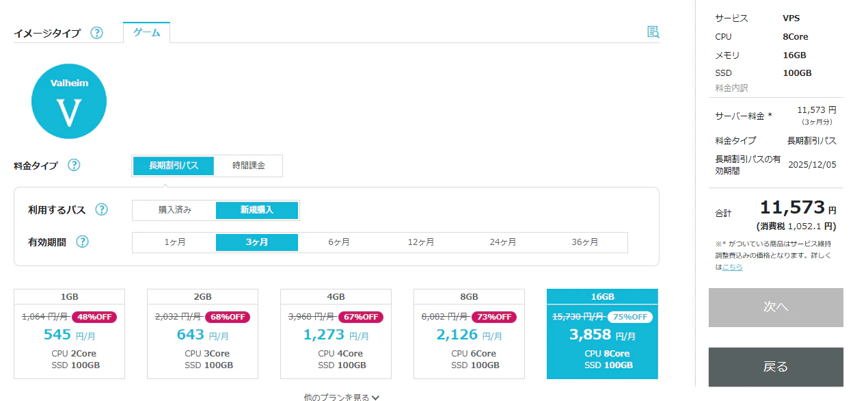The height and width of the screenshot is (401, 868).
Task: Click the 68%OFF badge on 2GB plan
Action: point(229,317)
